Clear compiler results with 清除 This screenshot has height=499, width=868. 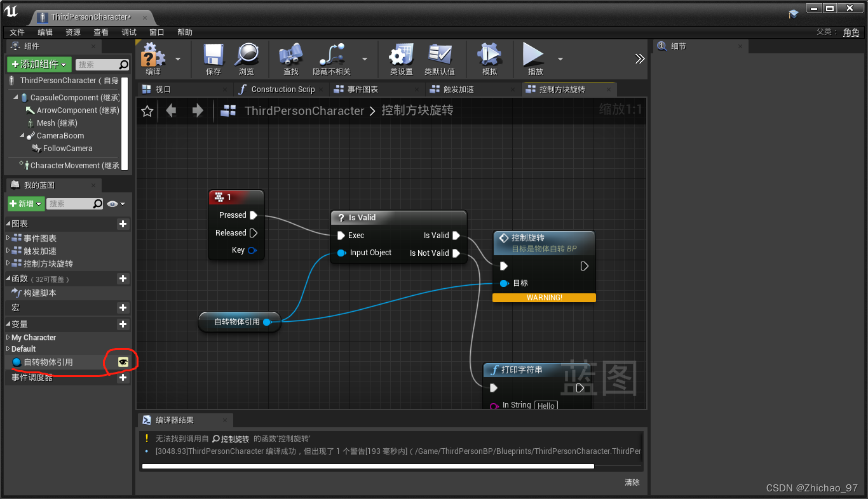(632, 482)
